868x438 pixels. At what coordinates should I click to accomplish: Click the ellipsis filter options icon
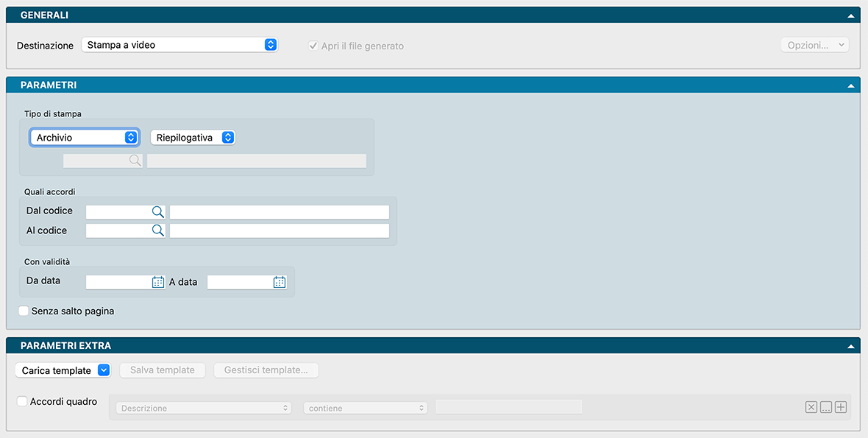pyautogui.click(x=826, y=408)
